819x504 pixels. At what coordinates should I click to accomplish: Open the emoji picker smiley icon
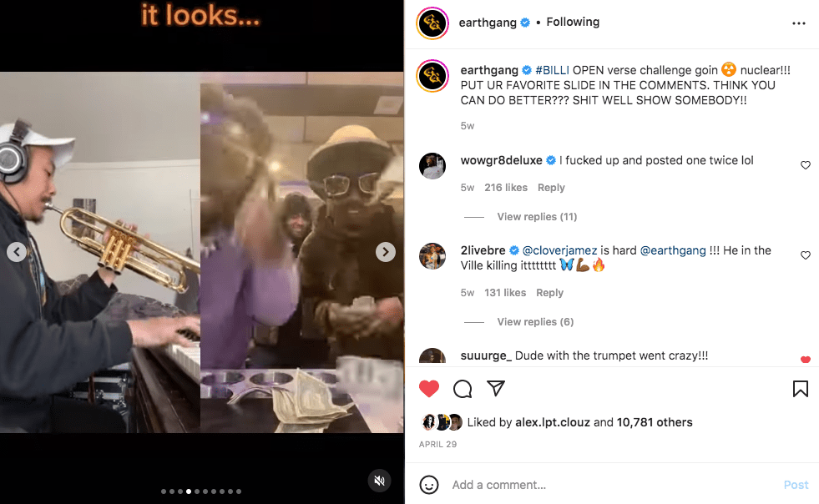coord(429,485)
